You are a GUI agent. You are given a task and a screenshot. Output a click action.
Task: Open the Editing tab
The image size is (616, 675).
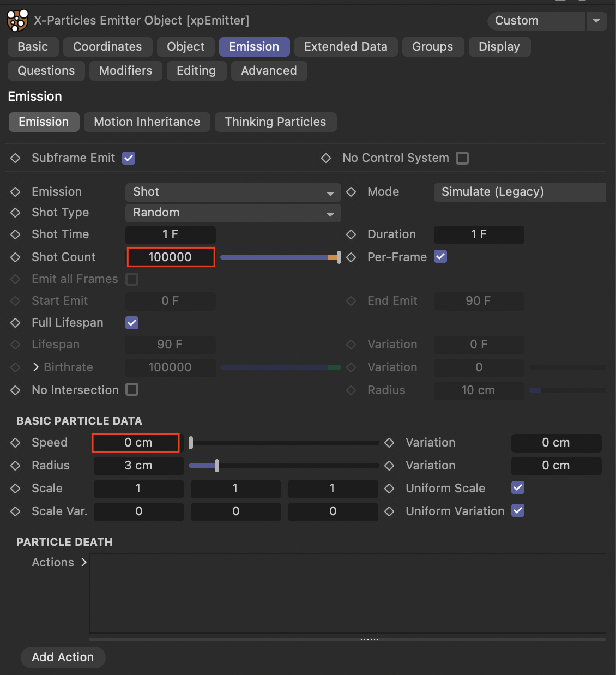coord(196,71)
